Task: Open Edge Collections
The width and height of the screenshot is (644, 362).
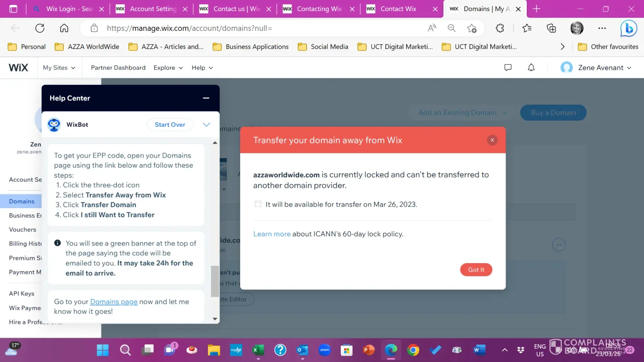Action: pos(551,28)
